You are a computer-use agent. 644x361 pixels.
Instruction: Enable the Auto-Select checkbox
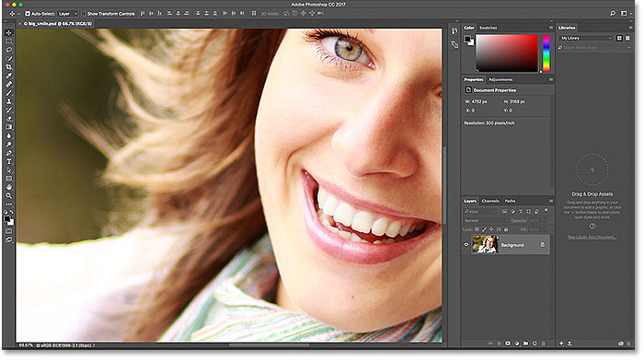click(x=28, y=14)
